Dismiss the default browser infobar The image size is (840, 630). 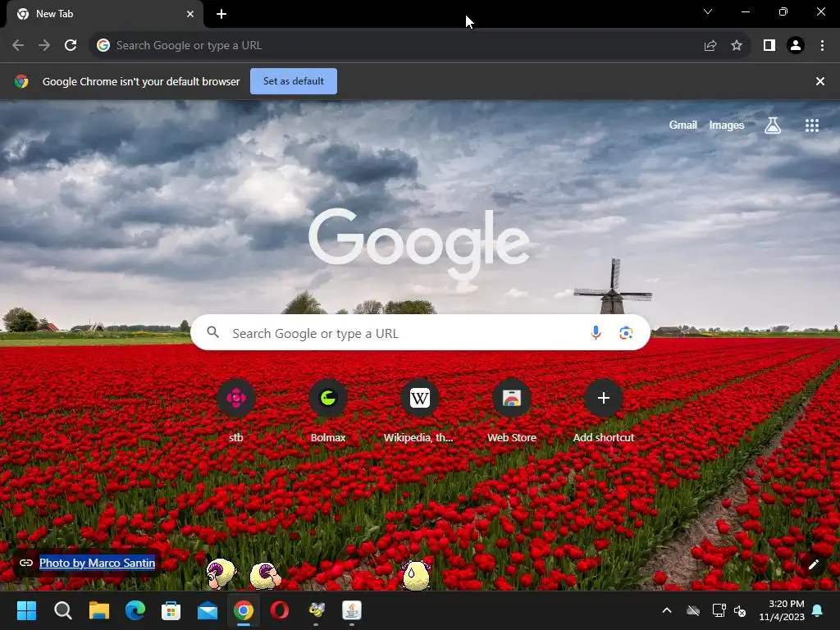tap(819, 81)
